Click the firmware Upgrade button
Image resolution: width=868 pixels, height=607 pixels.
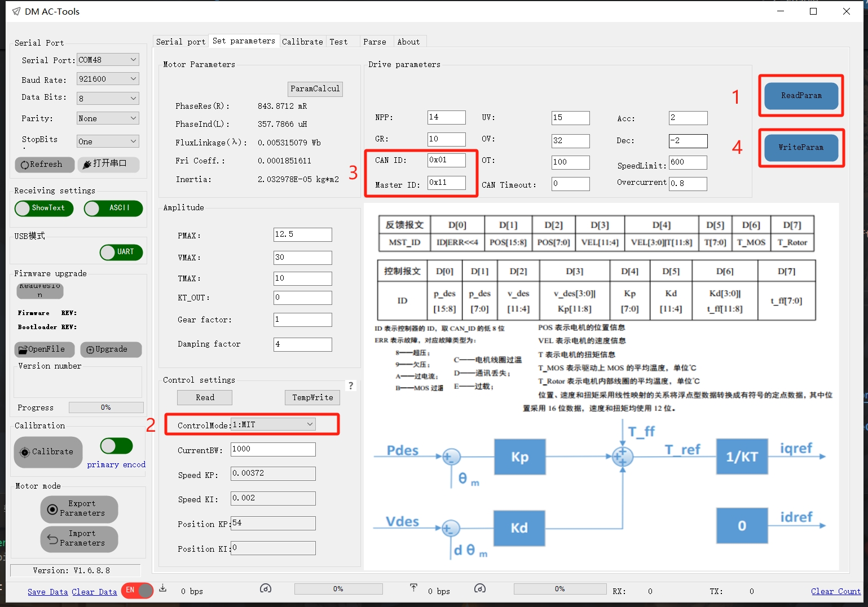coord(111,349)
